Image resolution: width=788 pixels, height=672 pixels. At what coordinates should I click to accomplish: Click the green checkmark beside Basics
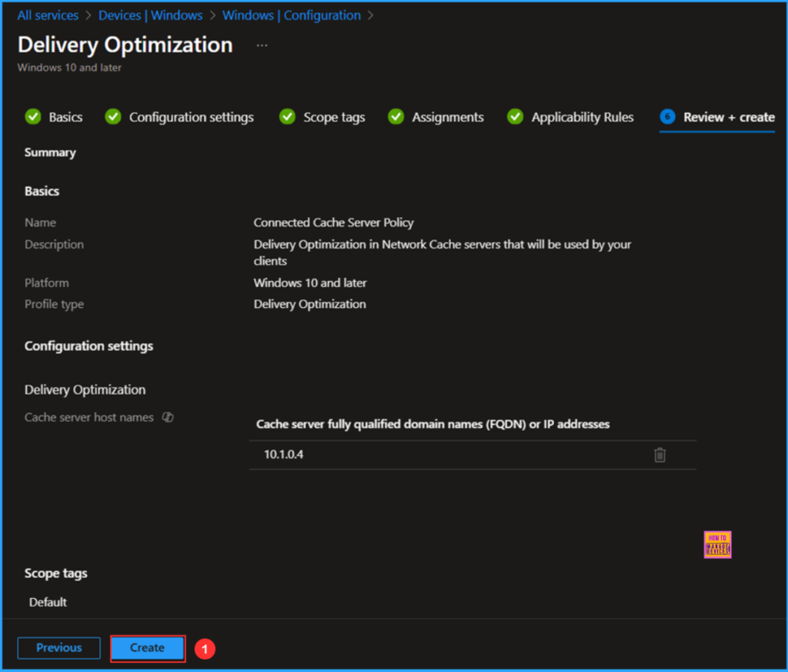33,116
